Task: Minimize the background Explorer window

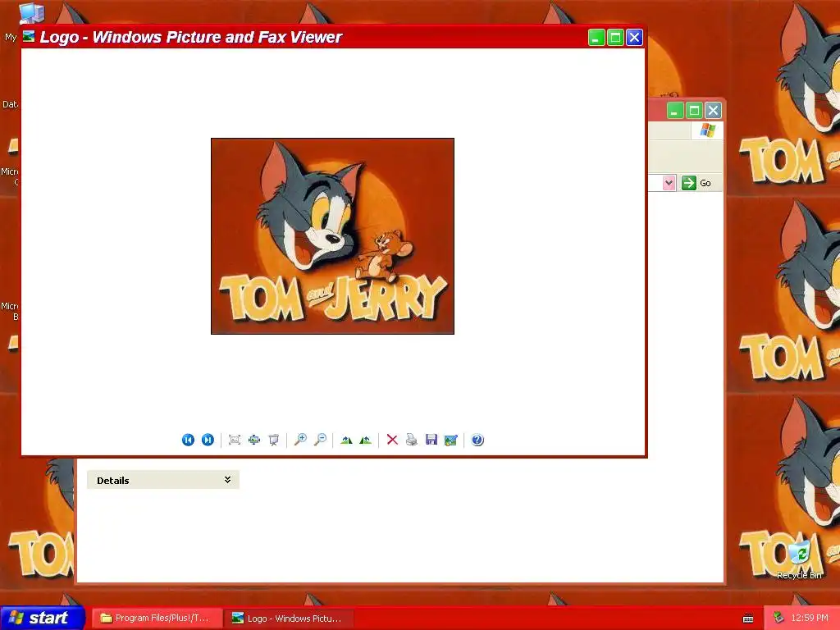Action: point(674,111)
